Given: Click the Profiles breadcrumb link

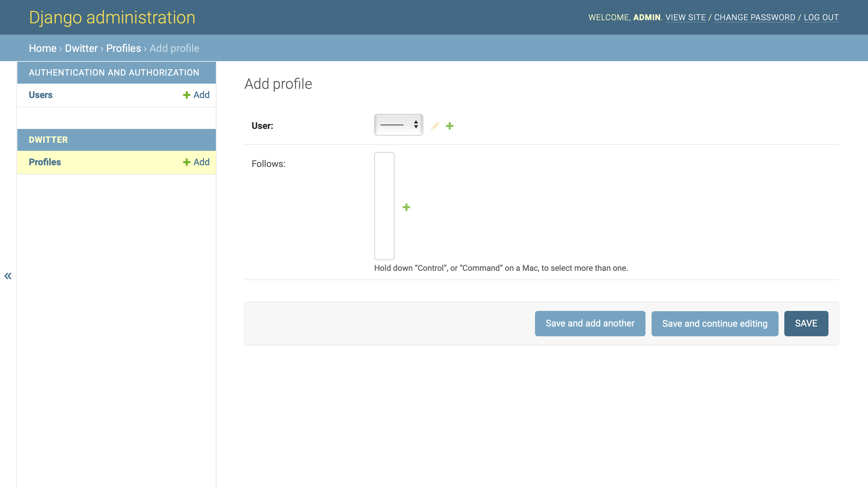Looking at the screenshot, I should click(x=123, y=48).
